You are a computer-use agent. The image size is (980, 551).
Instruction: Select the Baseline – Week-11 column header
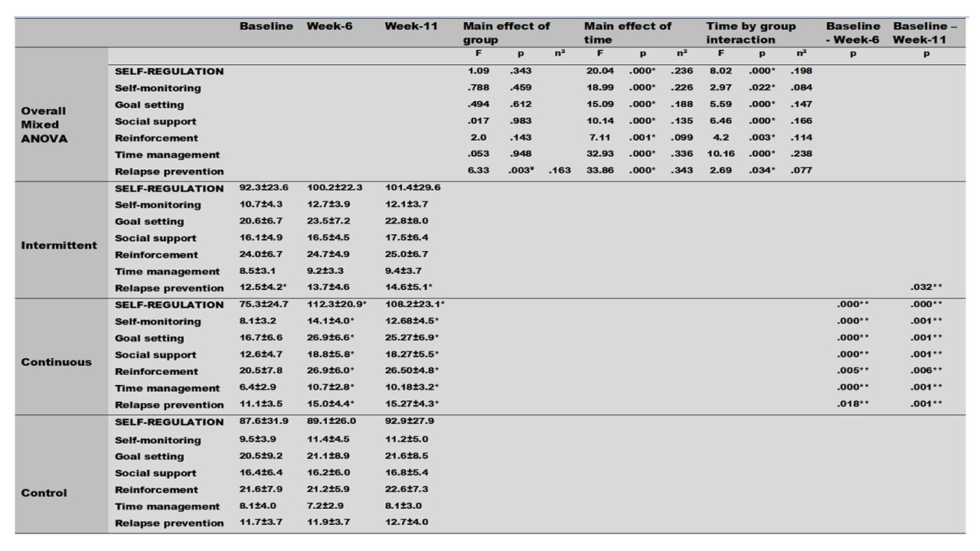coord(925,33)
